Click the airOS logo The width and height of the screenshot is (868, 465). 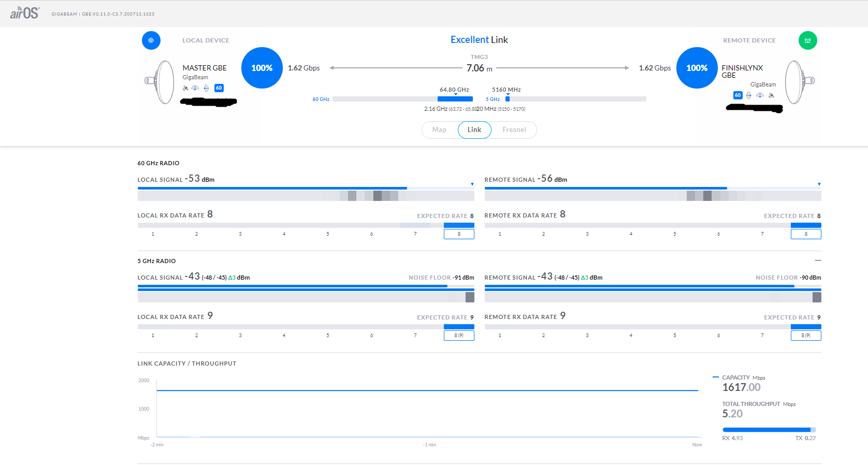[x=24, y=13]
